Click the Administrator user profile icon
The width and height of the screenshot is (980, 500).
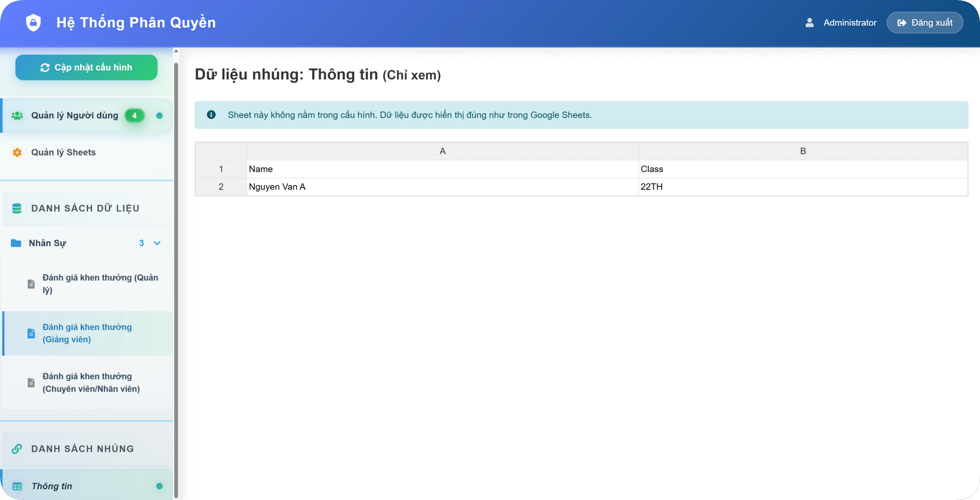point(809,23)
